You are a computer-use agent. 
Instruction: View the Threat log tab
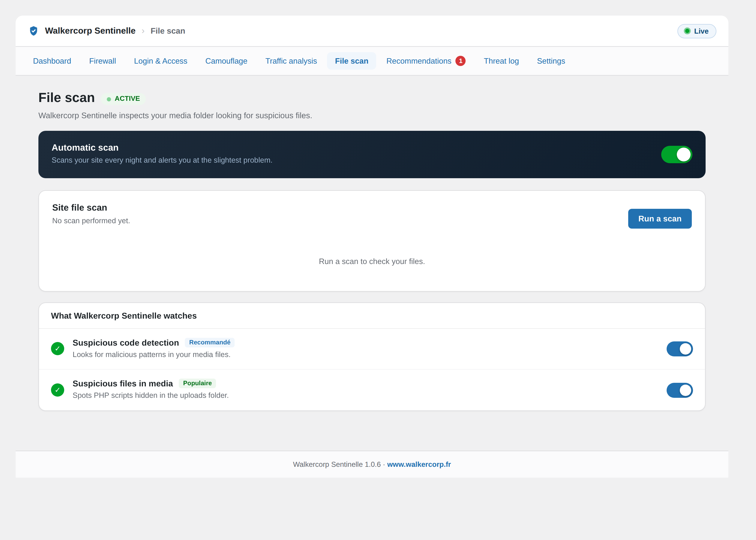point(501,61)
